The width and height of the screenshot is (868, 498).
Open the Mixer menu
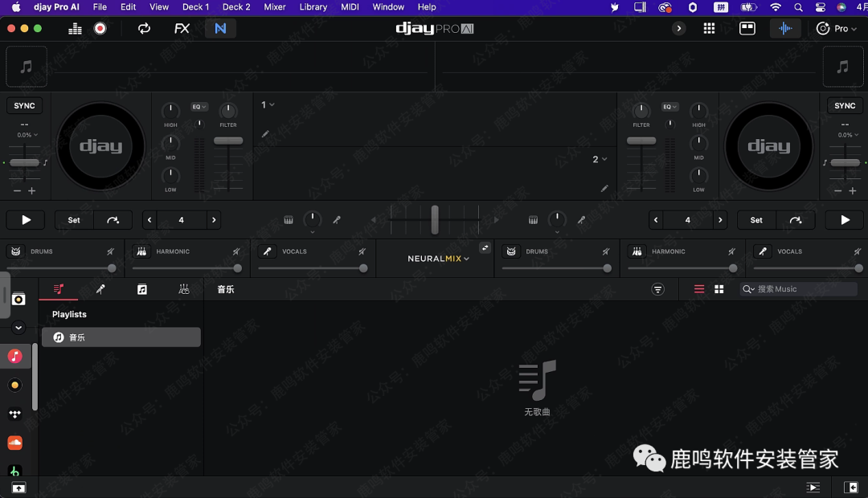(x=275, y=6)
